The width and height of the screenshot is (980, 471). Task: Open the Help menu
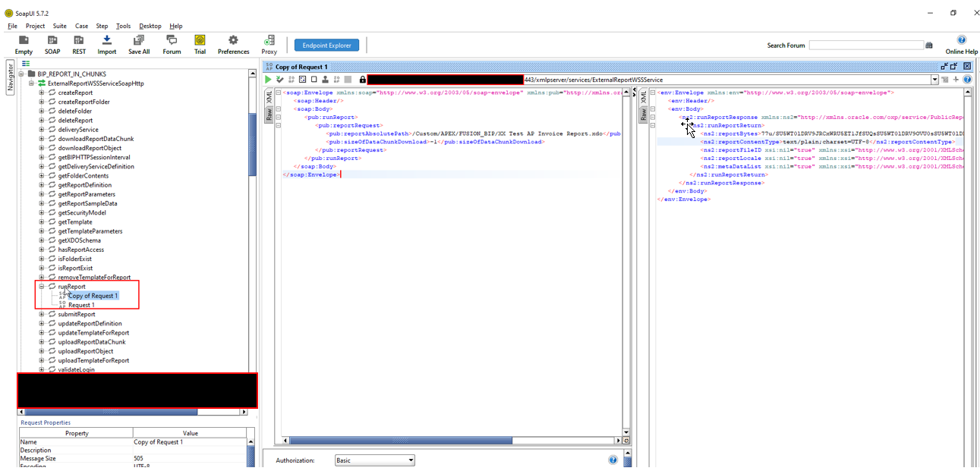tap(176, 26)
